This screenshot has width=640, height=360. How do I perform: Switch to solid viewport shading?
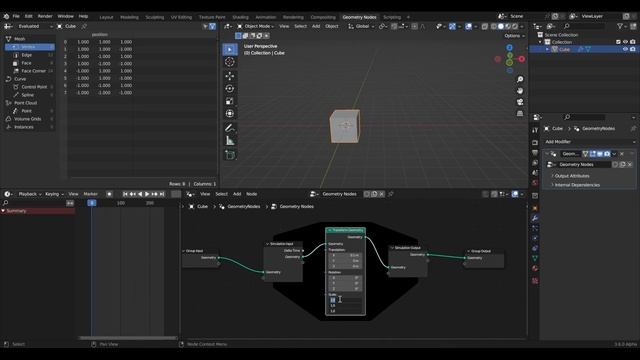point(501,27)
